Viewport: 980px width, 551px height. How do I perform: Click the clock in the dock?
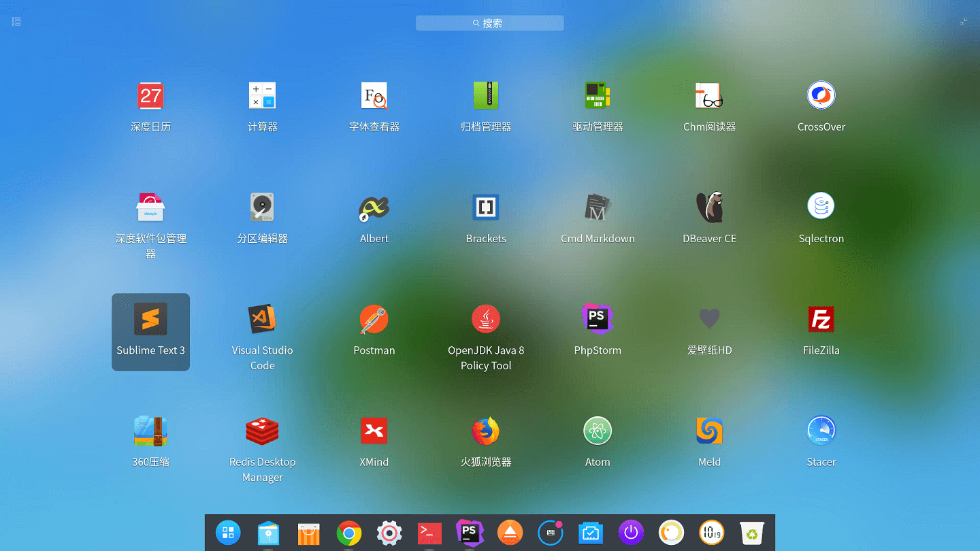coord(712,533)
